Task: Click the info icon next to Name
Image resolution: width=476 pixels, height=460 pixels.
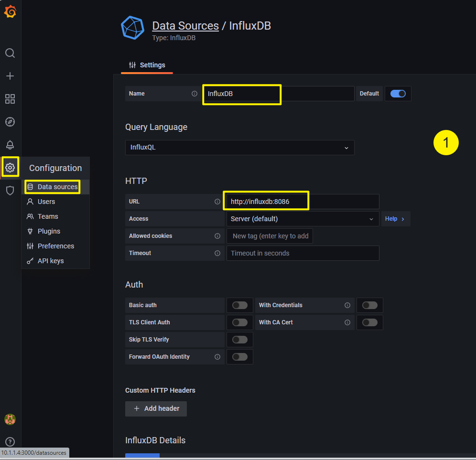Action: tap(195, 94)
